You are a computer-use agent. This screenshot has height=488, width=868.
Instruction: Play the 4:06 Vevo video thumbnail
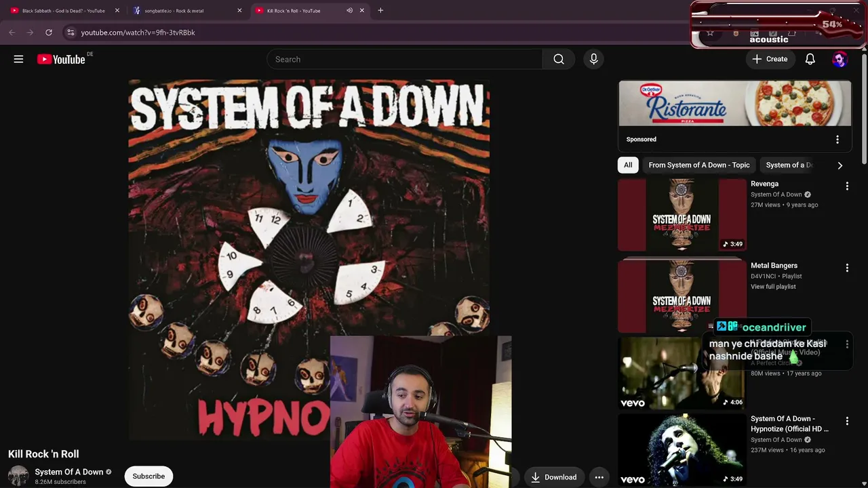pos(682,373)
